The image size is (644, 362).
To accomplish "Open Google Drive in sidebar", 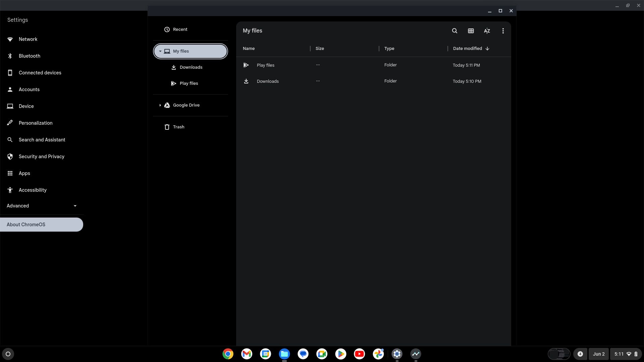I will point(191,105).
